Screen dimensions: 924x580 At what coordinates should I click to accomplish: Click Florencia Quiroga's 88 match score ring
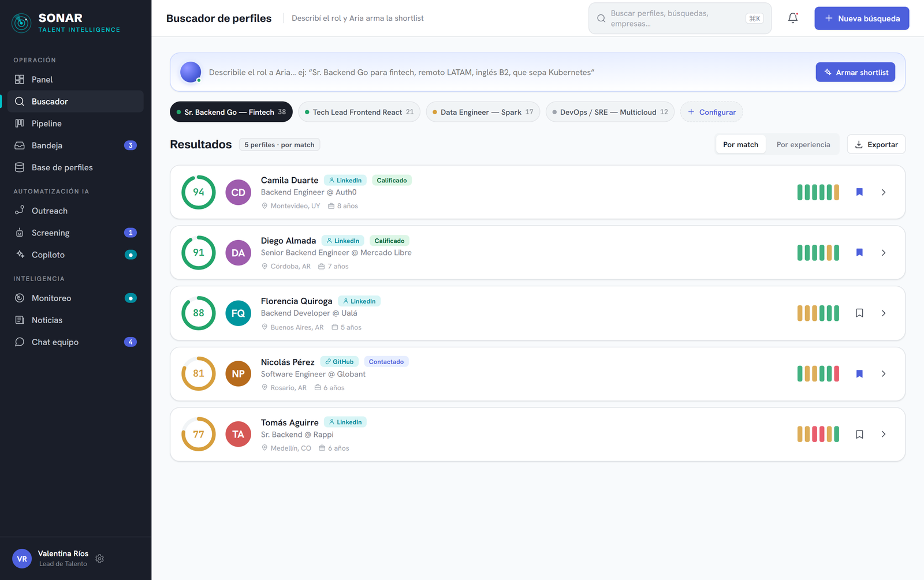(x=199, y=313)
